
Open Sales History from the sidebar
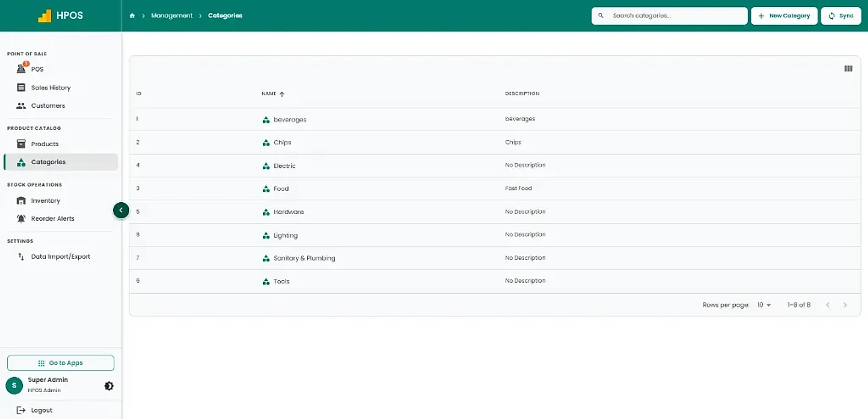(x=61, y=87)
